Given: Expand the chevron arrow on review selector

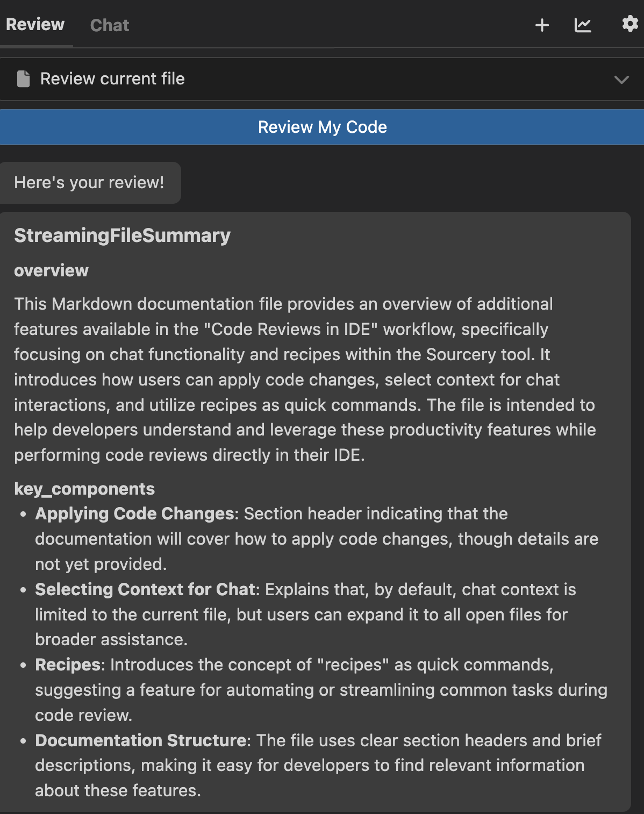Looking at the screenshot, I should pyautogui.click(x=621, y=80).
